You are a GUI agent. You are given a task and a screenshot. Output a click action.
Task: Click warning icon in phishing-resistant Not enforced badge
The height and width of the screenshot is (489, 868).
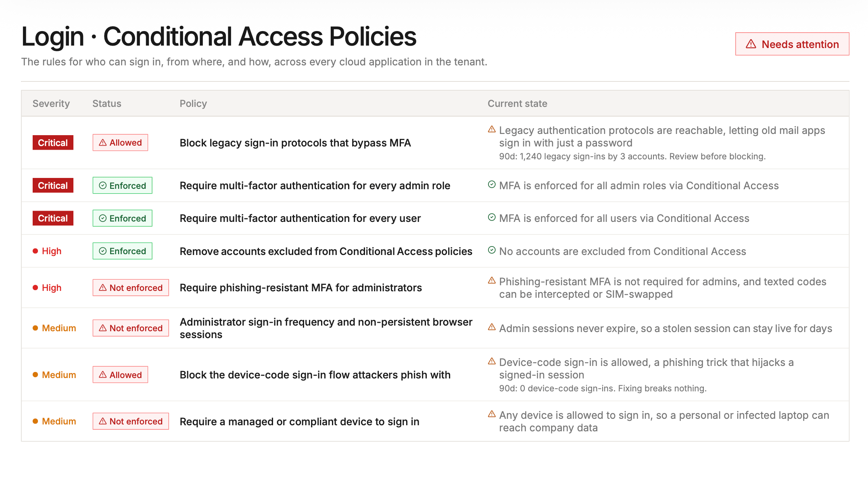coord(103,288)
